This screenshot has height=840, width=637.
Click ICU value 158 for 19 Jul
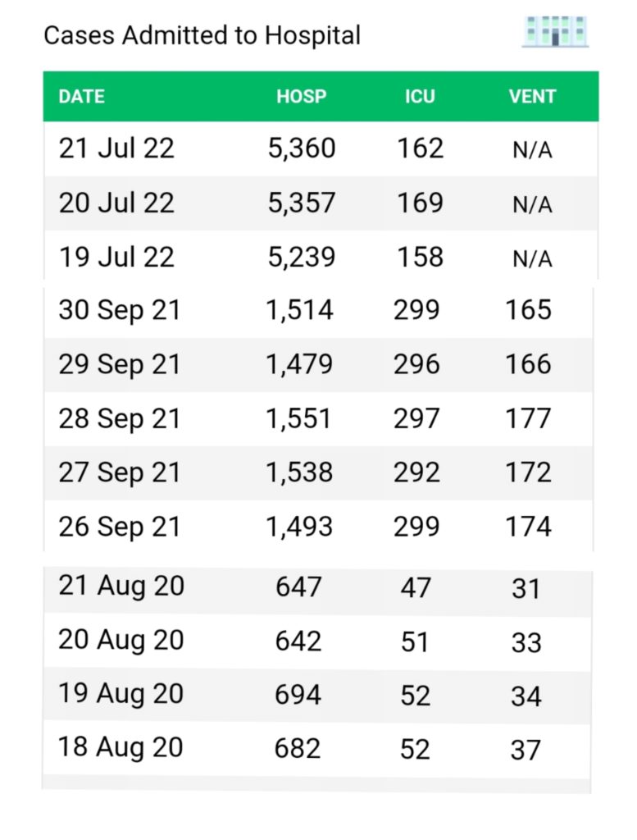coord(420,257)
